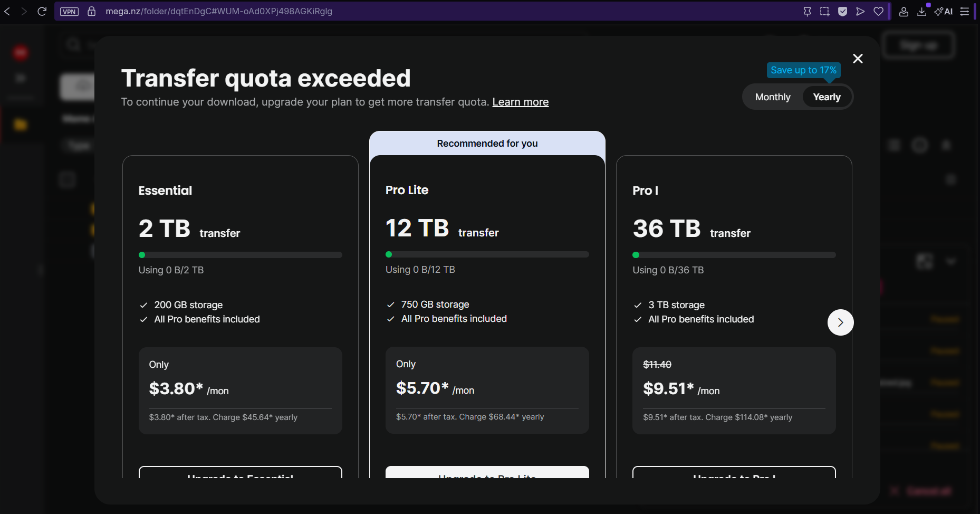Add page to bookmarks with heart icon

[879, 11]
